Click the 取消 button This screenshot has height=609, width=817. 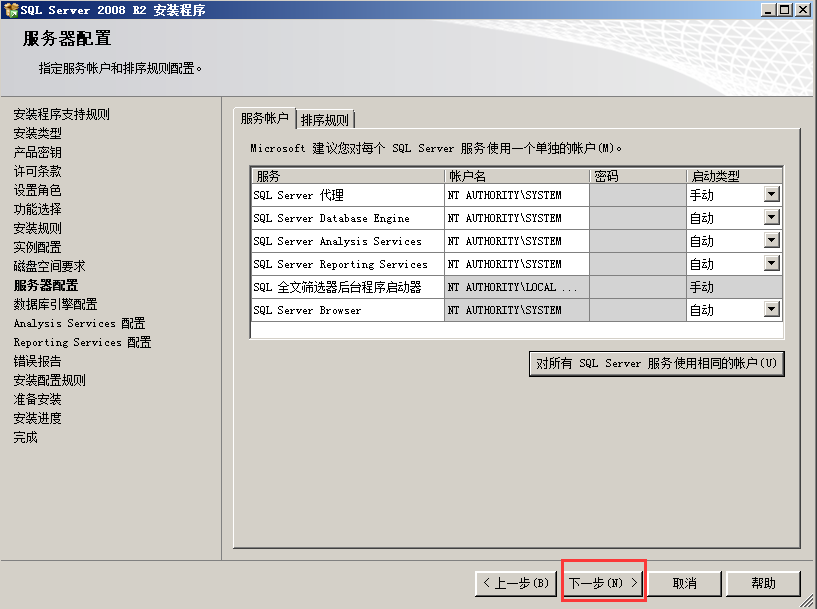coord(684,583)
